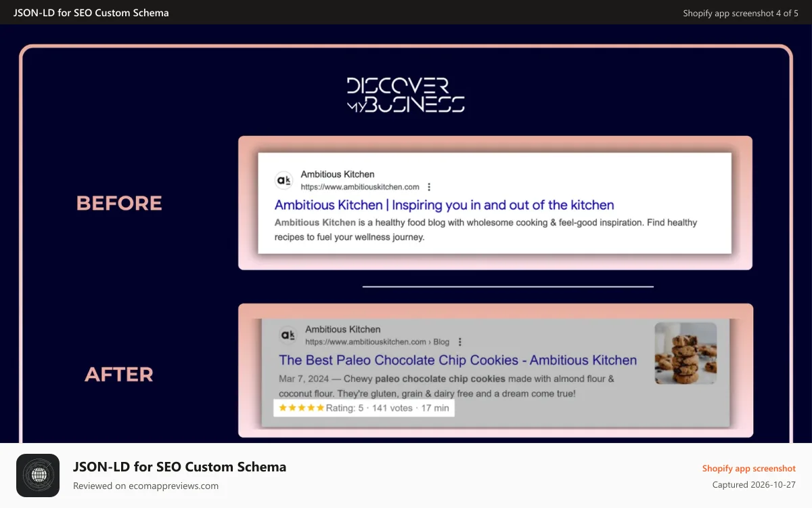Click 'Ambitious Kitchen' site name in Before result

338,174
